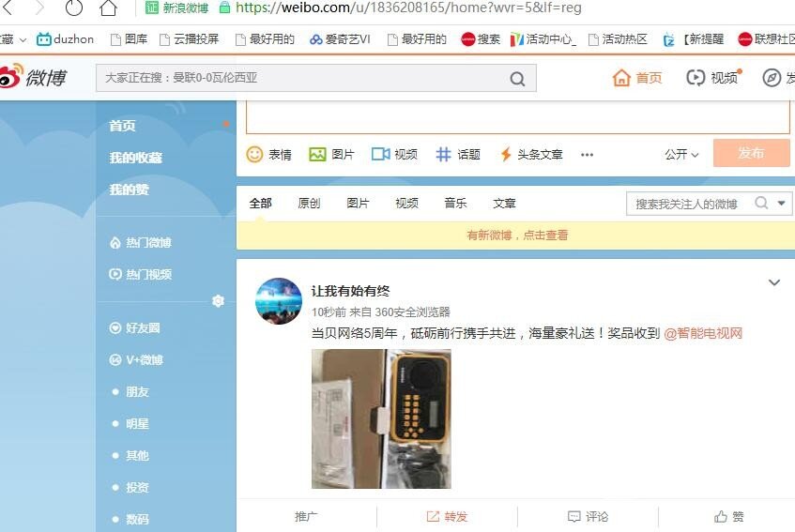
Task: Select the 明星 group in sidebar
Action: (x=137, y=423)
